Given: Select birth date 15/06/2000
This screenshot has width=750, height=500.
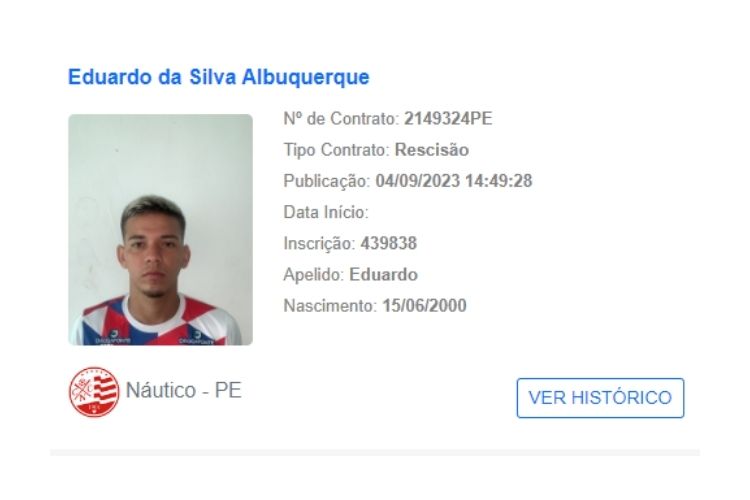Looking at the screenshot, I should [x=424, y=306].
